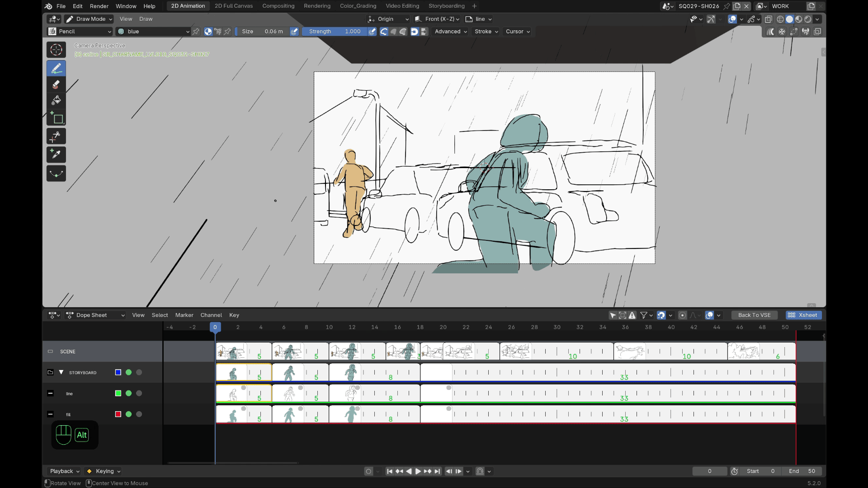Open the File menu
Image resolution: width=868 pixels, height=488 pixels.
[x=61, y=6]
